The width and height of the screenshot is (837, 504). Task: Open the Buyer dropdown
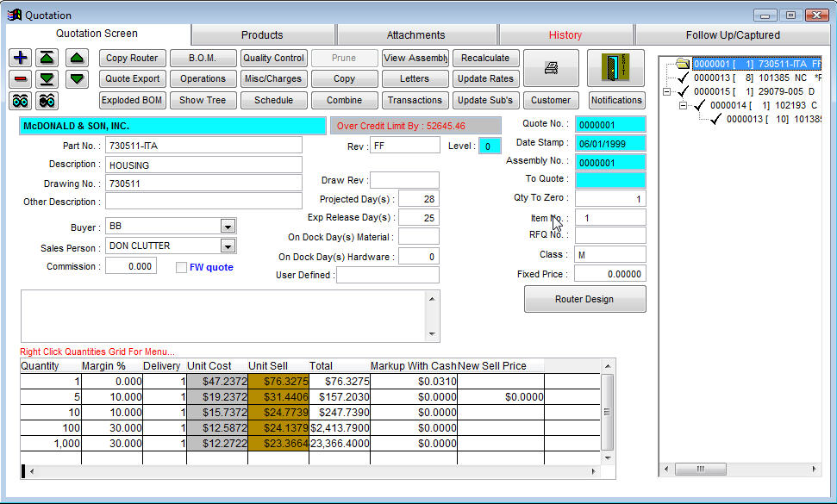coord(228,227)
